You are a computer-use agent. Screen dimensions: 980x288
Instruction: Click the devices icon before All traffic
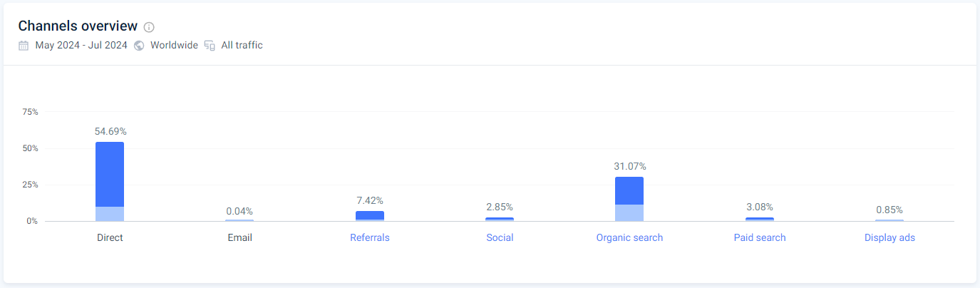click(x=210, y=46)
